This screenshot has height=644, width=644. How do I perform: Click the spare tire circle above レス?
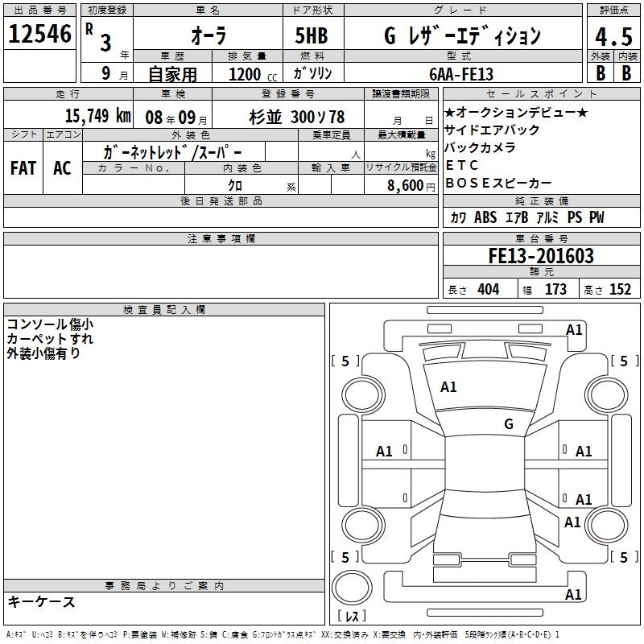click(x=352, y=588)
